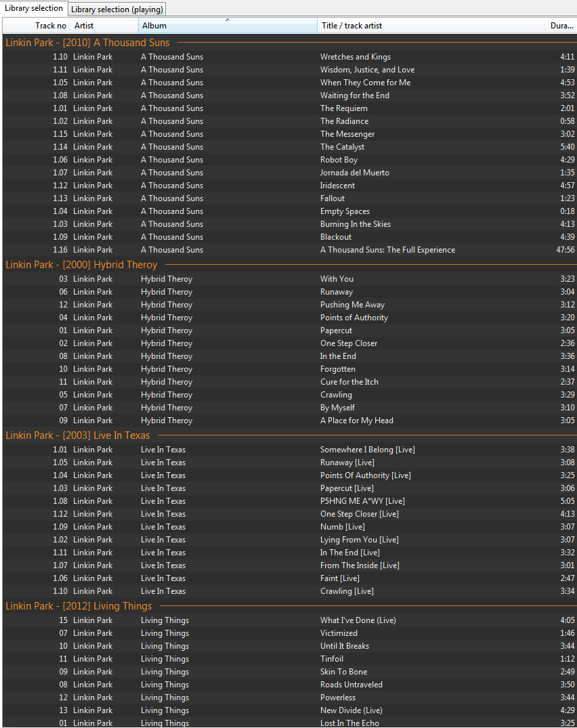Select Faint [Live] track
Image resolution: width=577 pixels, height=728 pixels.
pos(290,578)
